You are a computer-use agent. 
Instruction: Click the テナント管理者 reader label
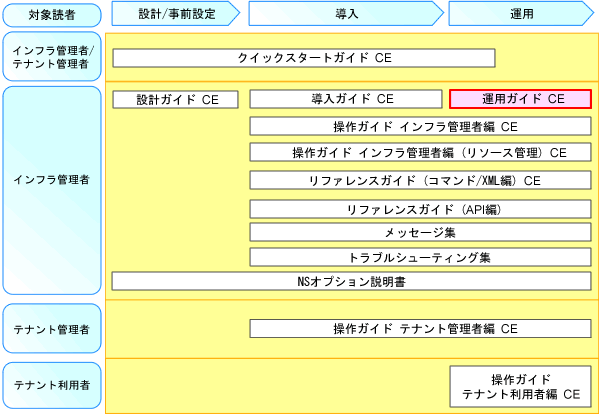[52, 329]
